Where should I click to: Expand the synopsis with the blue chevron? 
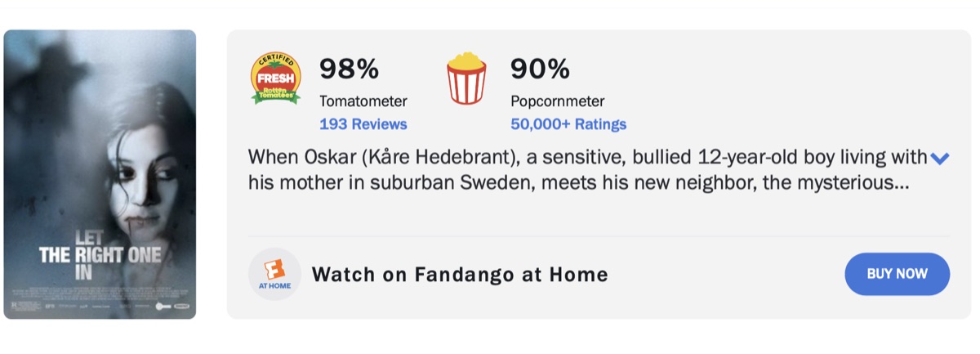[x=940, y=159]
